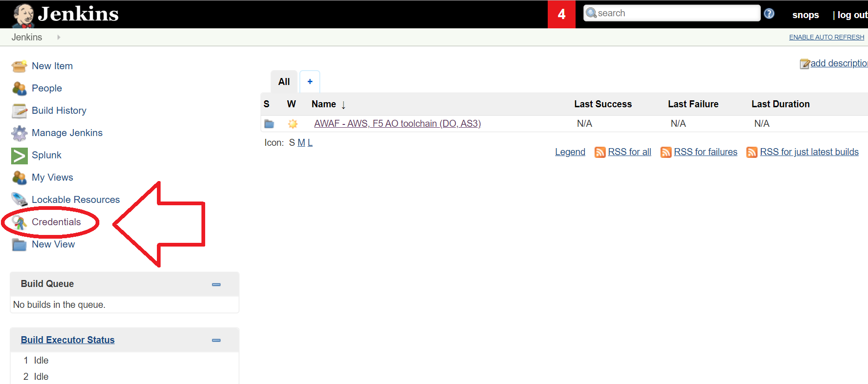The image size is (868, 384).
Task: Click the Manage Jenkins gear icon
Action: coord(19,133)
